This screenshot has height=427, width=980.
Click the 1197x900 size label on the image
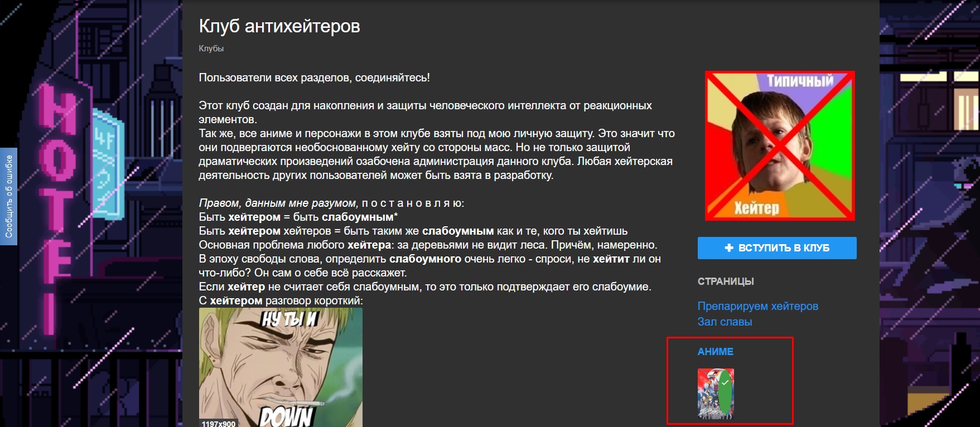[218, 424]
